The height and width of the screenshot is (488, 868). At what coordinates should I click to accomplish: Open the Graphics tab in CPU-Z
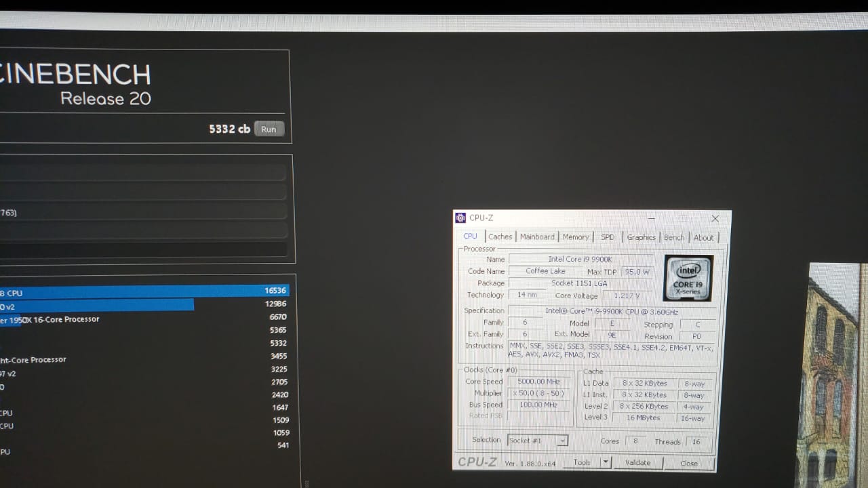point(641,237)
